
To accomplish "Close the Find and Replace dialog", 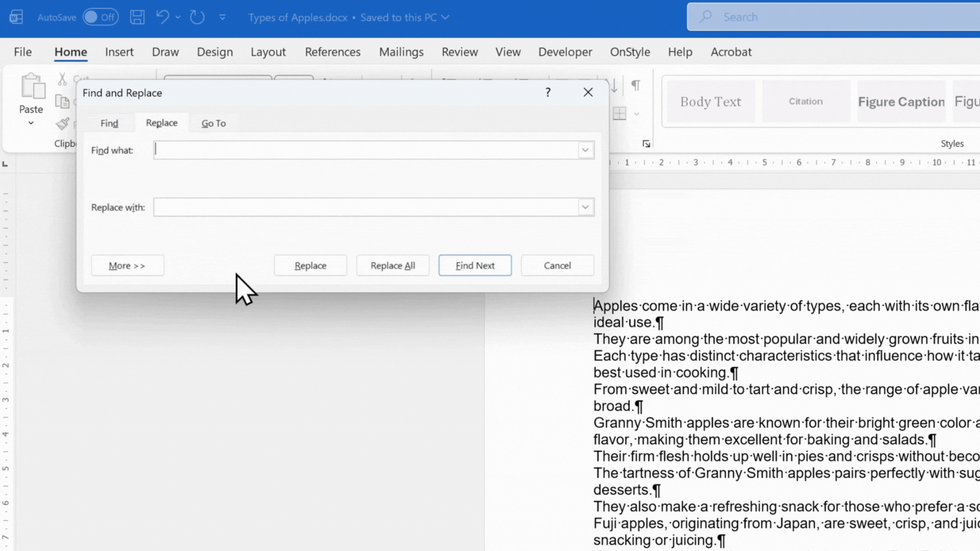I will [588, 92].
